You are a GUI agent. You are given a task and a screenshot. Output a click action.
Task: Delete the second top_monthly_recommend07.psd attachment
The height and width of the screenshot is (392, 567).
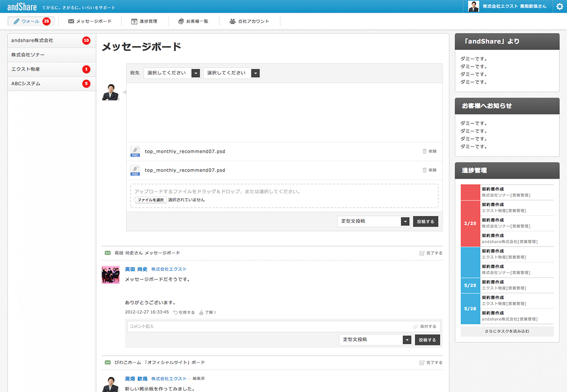[430, 170]
